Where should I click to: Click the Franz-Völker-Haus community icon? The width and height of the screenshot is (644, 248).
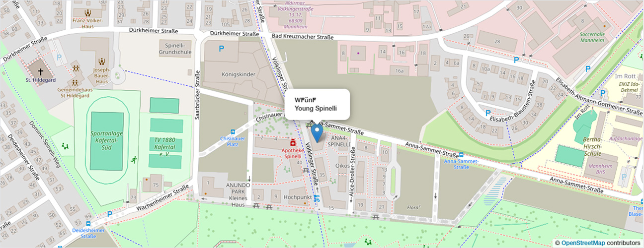click(88, 12)
